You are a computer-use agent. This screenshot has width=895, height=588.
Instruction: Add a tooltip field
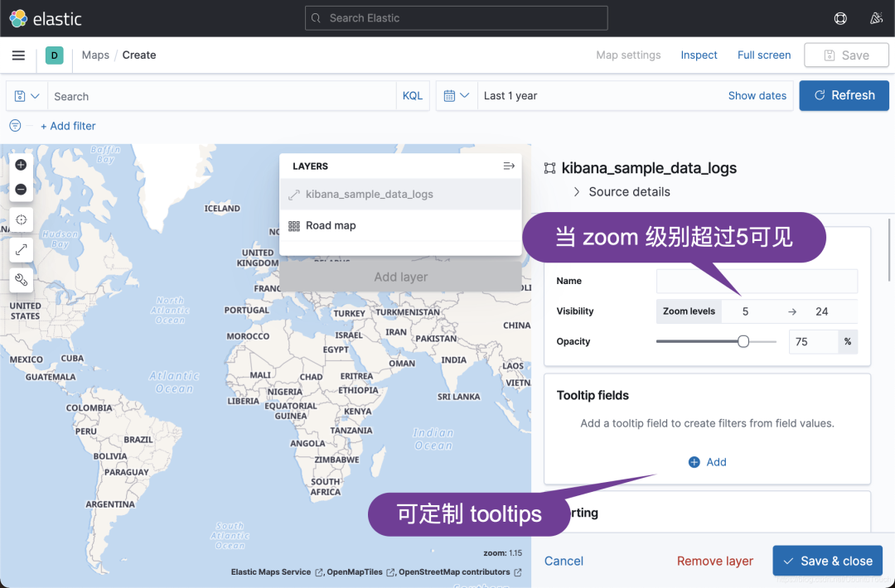pos(707,462)
